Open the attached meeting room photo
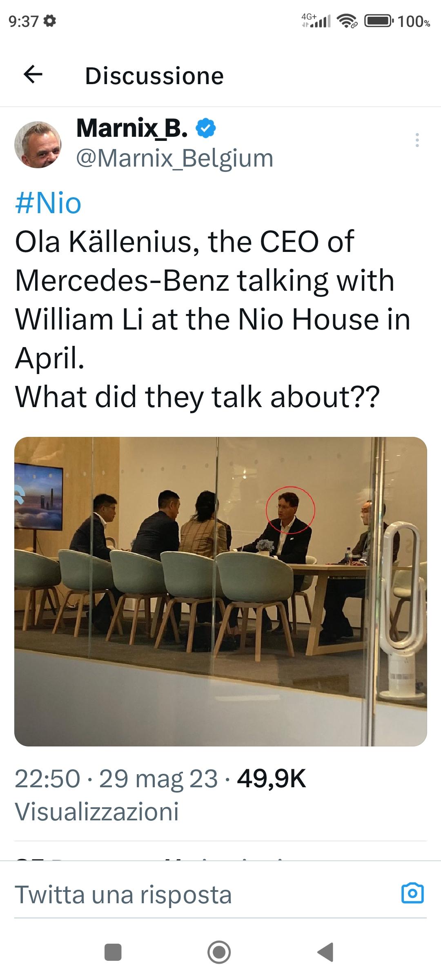441x980 pixels. pos(220,592)
